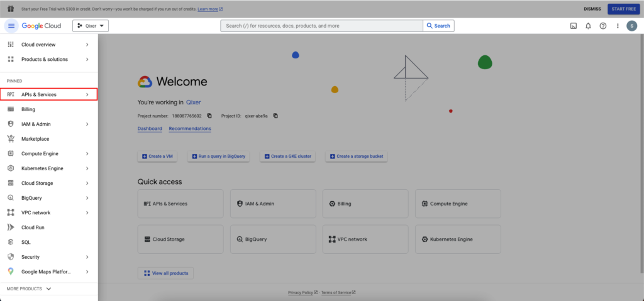Click the Security shield icon
644x301 pixels.
(x=11, y=257)
